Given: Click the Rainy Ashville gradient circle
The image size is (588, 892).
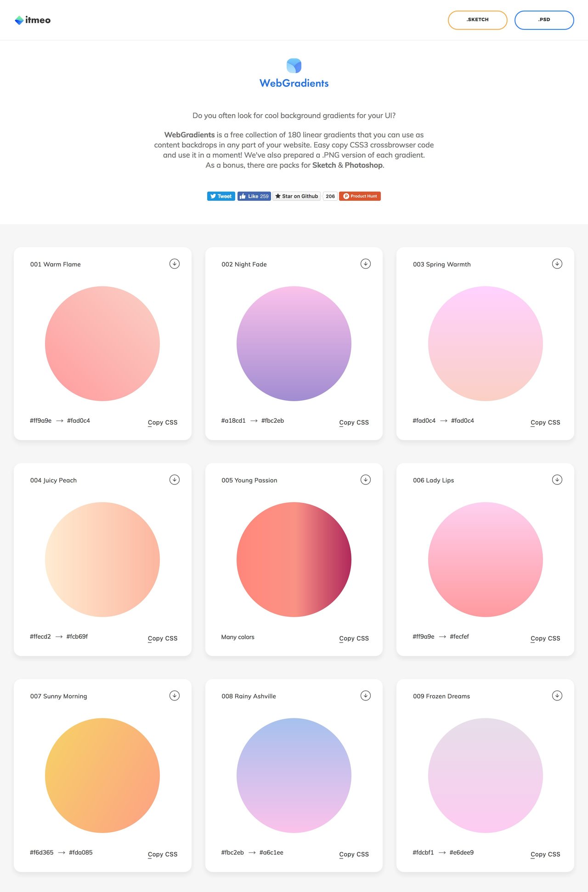Looking at the screenshot, I should (x=294, y=776).
